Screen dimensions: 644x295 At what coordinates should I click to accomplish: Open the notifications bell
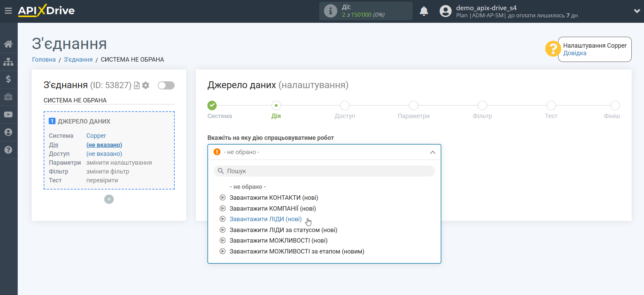click(424, 11)
